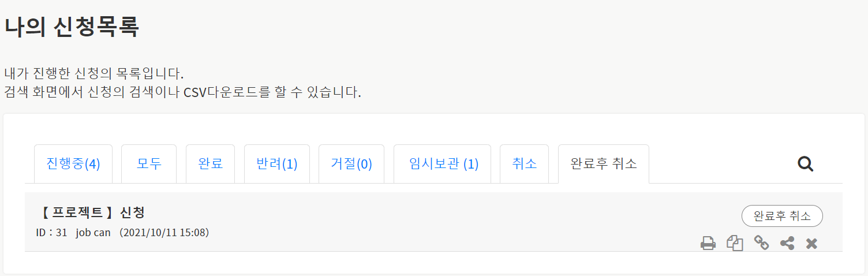Click the ID : 31 text
Screen dimensions: 868x276
click(x=52, y=233)
